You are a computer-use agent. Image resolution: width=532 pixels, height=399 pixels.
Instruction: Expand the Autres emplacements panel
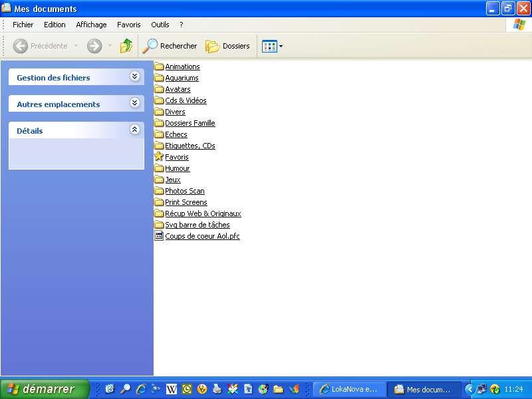coord(135,104)
